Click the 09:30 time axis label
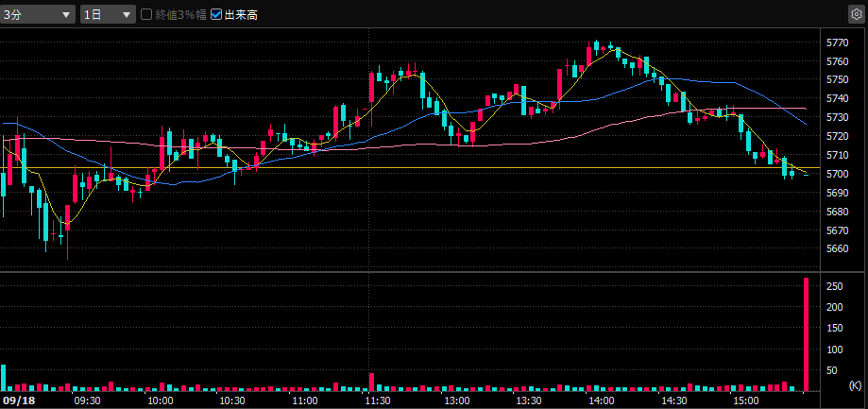Image resolution: width=868 pixels, height=409 pixels. tap(87, 400)
